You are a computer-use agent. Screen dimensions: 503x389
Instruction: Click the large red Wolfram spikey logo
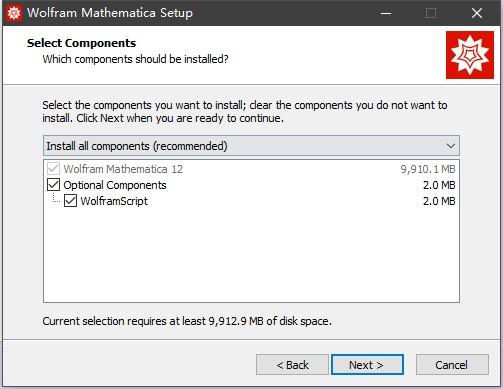[x=470, y=55]
